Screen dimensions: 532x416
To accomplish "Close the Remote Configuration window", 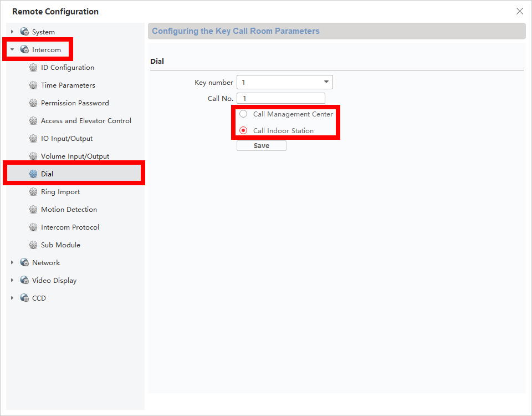I will tap(519, 11).
